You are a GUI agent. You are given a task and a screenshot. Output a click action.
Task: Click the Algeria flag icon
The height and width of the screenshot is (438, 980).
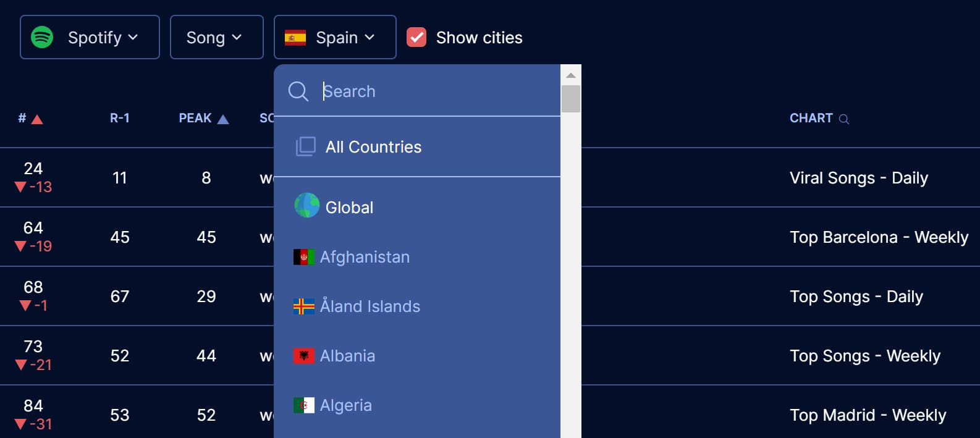point(304,405)
